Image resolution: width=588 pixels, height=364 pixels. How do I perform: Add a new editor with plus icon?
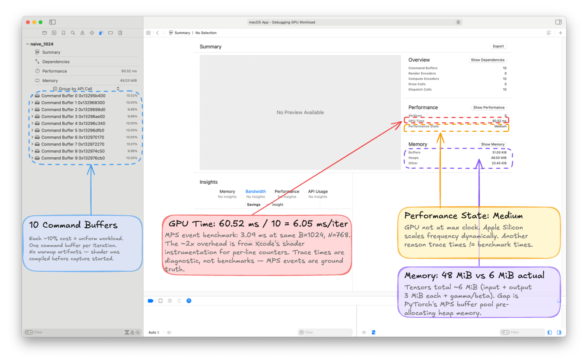click(561, 33)
